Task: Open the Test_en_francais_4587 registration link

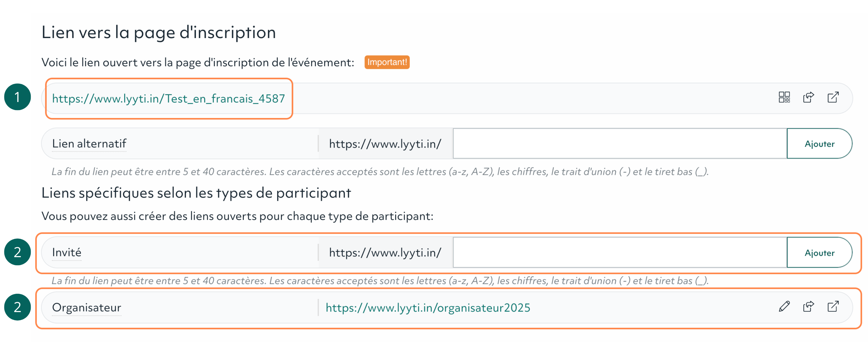Action: pos(169,99)
